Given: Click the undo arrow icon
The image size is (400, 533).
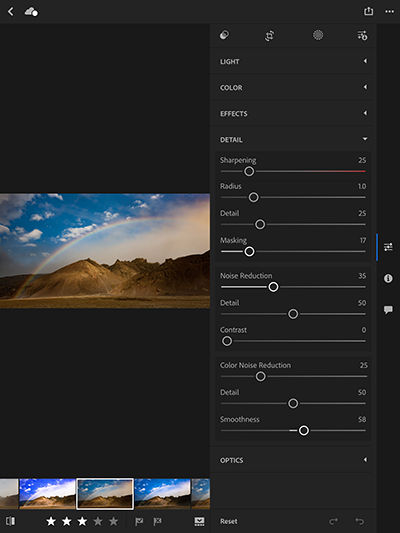Looking at the screenshot, I should (x=360, y=521).
